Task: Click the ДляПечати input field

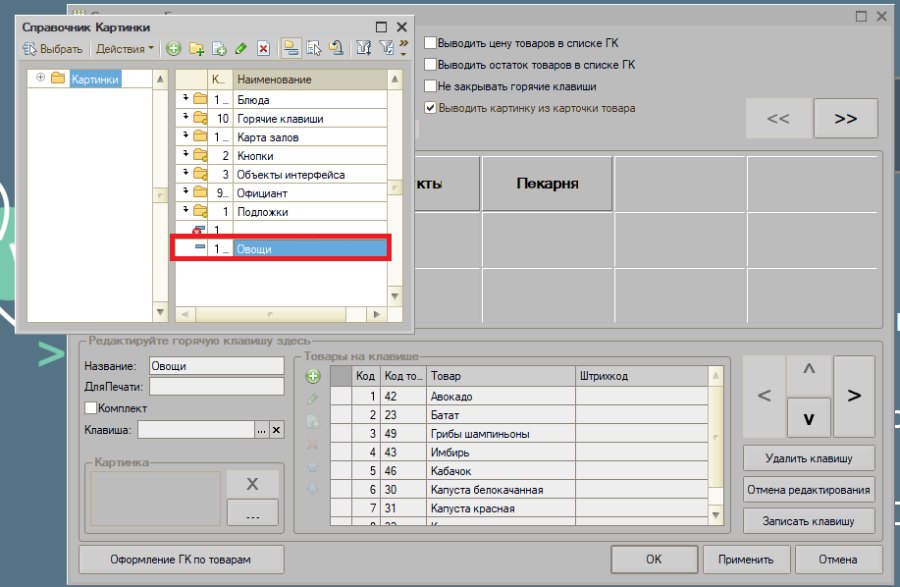Action: (x=216, y=387)
